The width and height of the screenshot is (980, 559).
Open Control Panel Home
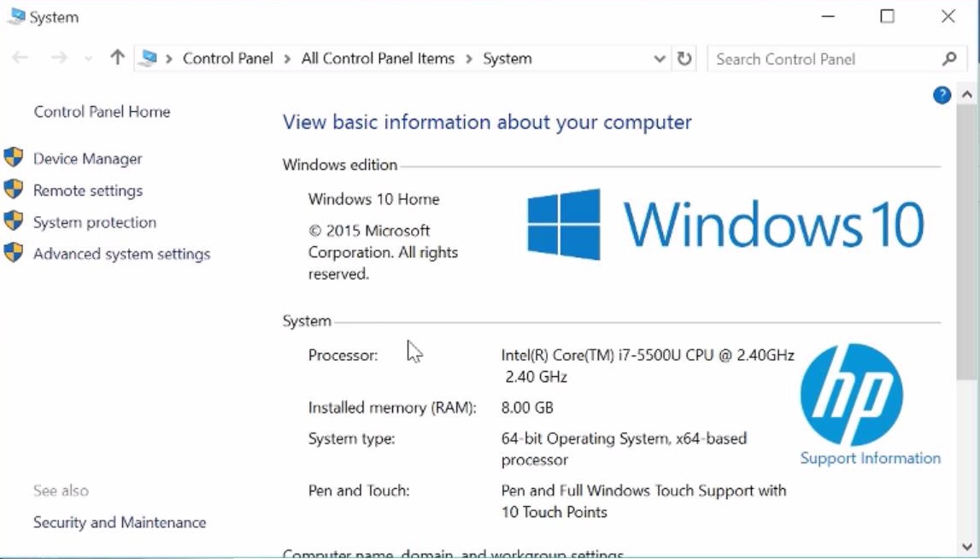102,111
